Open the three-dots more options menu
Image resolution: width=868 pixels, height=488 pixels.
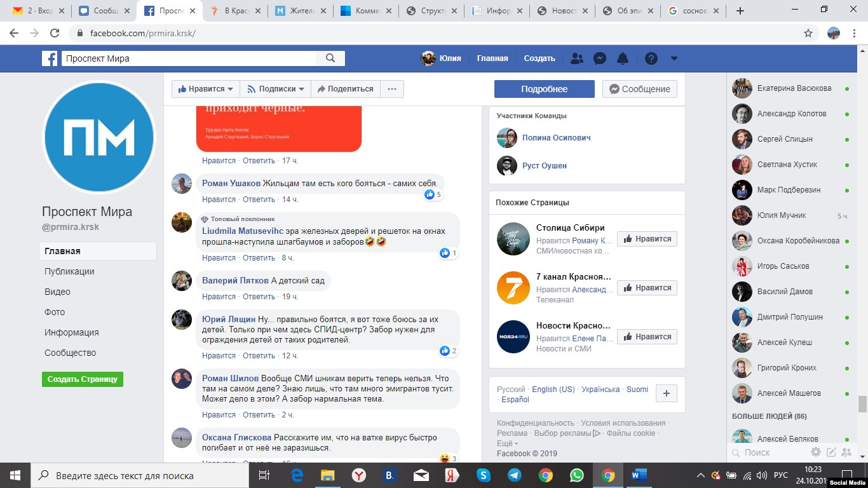(x=392, y=89)
